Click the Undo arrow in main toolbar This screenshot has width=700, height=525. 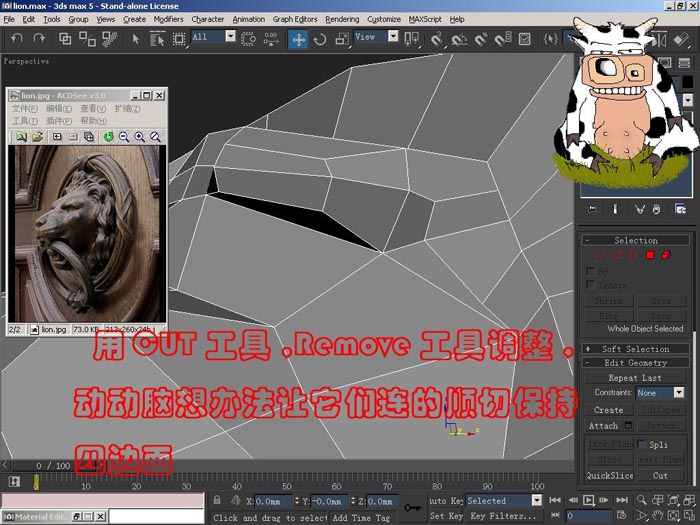click(x=17, y=39)
